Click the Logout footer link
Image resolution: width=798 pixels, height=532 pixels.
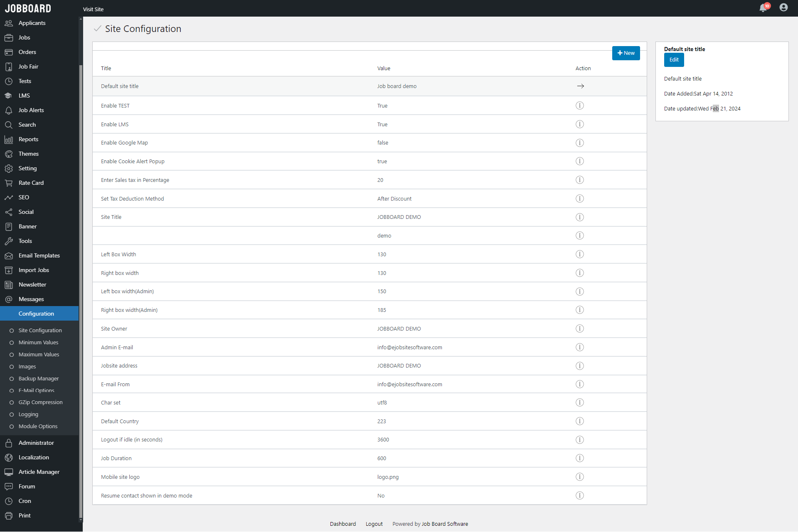pyautogui.click(x=374, y=524)
